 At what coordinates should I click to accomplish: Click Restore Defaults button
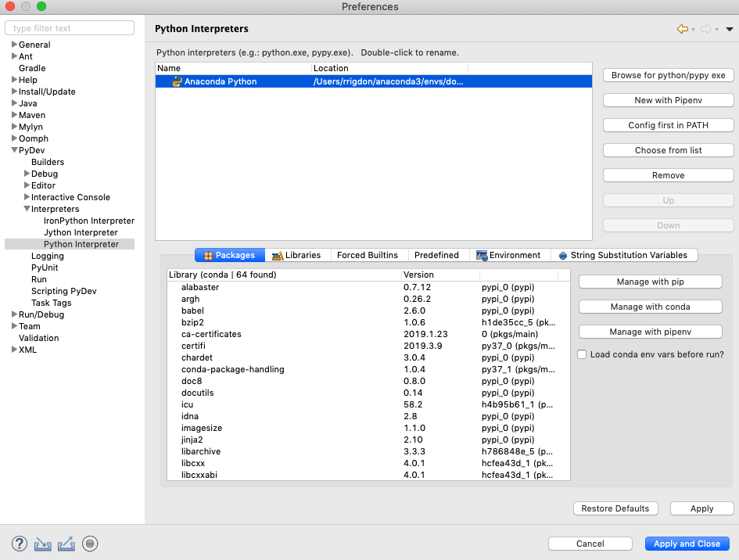[x=615, y=508]
